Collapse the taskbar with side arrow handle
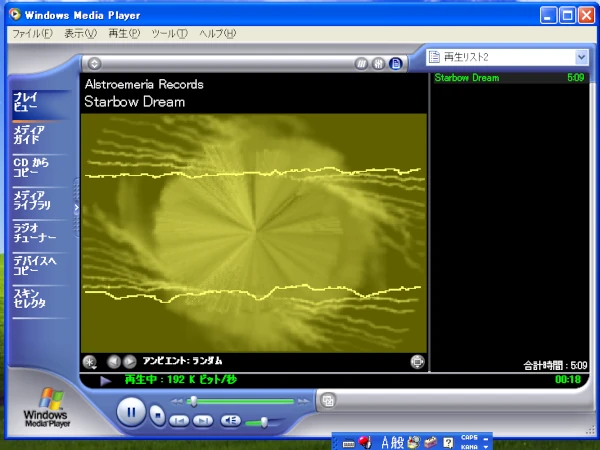The image size is (600, 450). point(76,207)
